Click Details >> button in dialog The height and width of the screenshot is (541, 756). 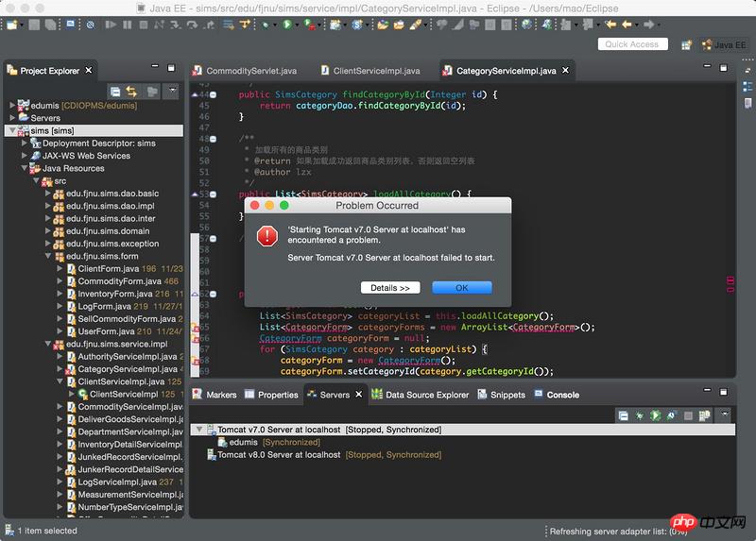[389, 288]
